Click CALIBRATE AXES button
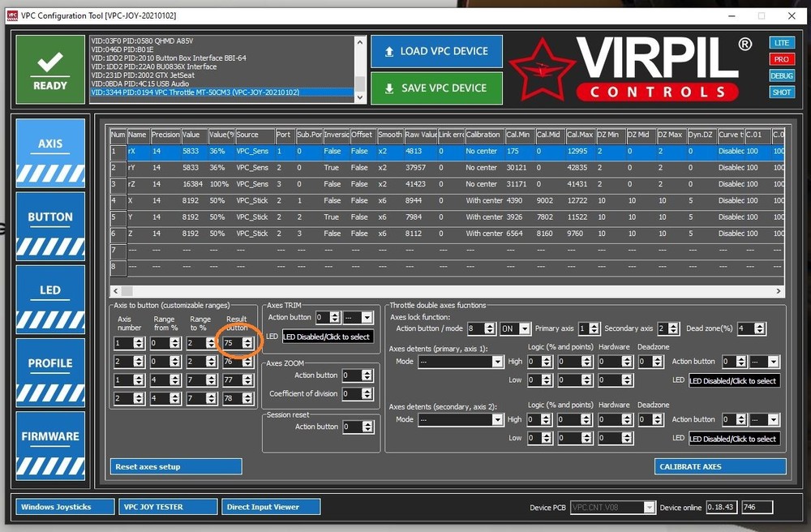Image resolution: width=811 pixels, height=532 pixels. tap(720, 466)
